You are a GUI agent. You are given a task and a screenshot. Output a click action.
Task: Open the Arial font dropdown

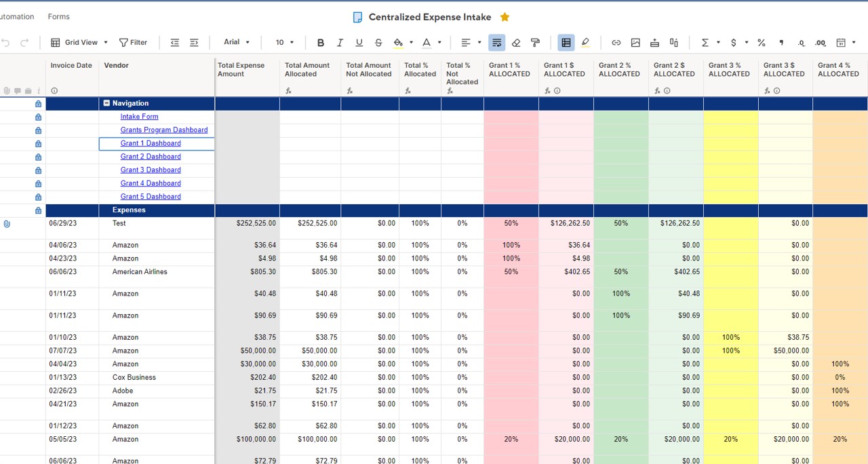(x=237, y=42)
